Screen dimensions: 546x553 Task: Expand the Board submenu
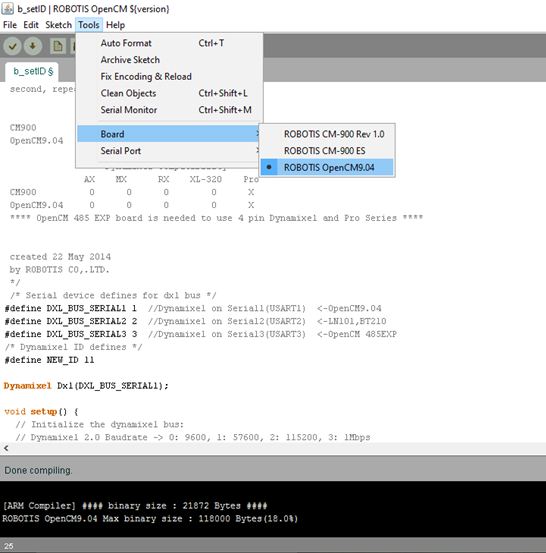[169, 134]
